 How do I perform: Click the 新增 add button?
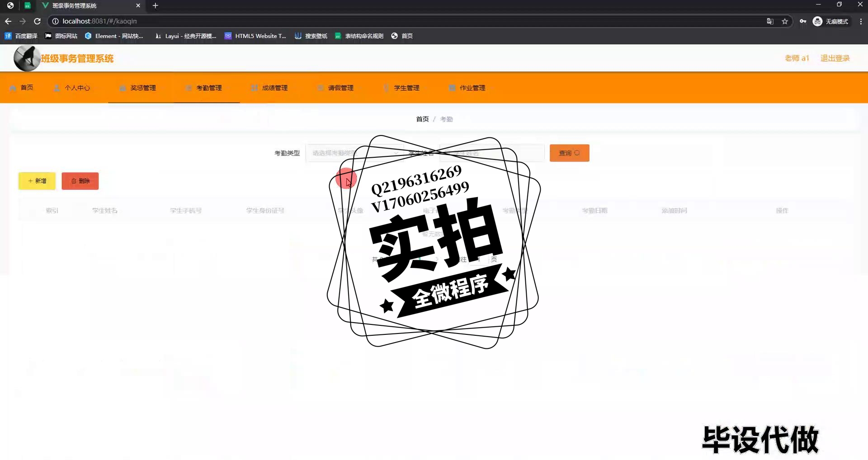pos(37,181)
